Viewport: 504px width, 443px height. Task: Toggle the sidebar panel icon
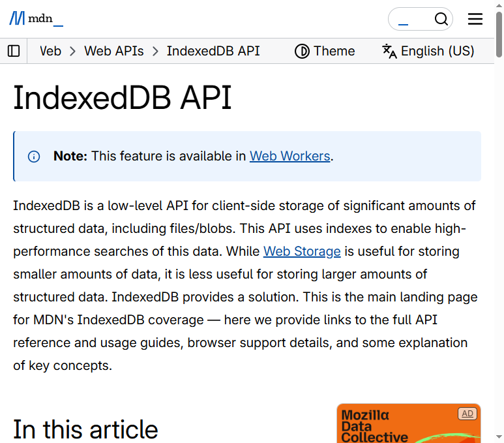14,51
